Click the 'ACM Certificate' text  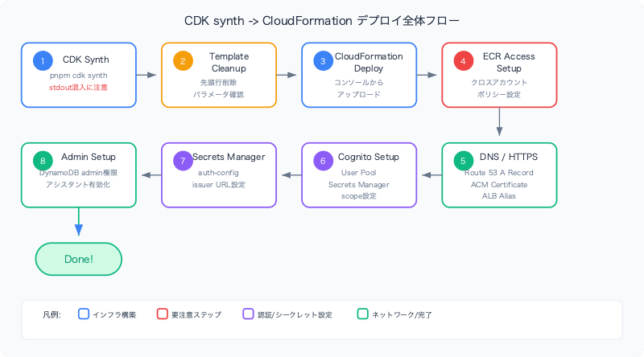pos(499,185)
